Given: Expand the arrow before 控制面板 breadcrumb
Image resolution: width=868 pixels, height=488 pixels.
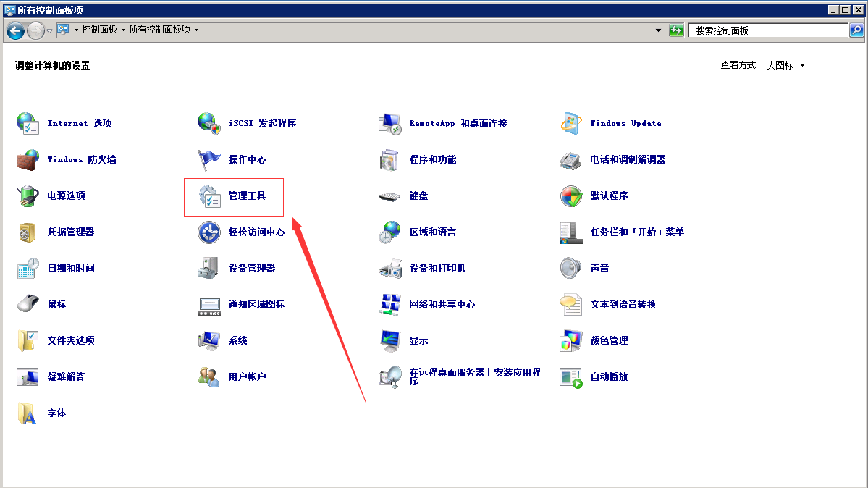Looking at the screenshot, I should (x=77, y=30).
